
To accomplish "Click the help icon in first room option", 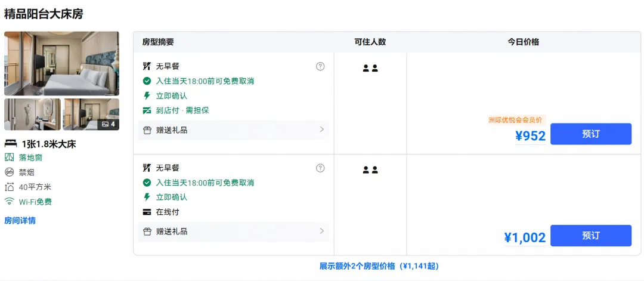I will (x=320, y=66).
